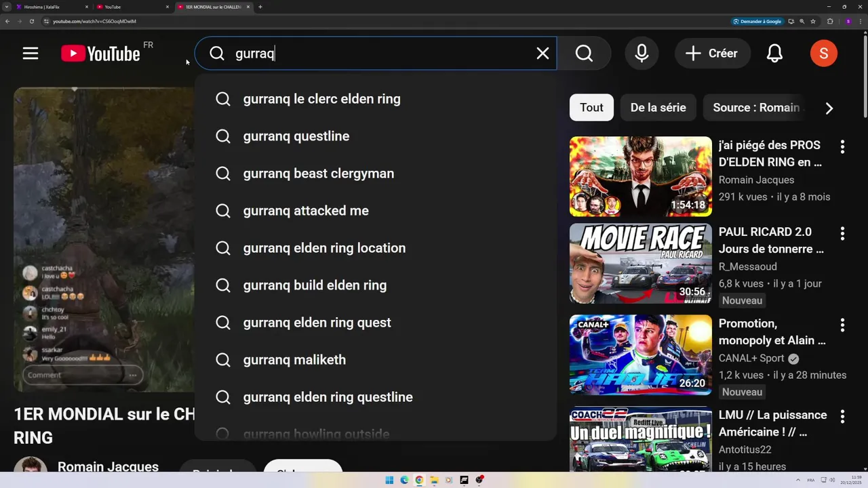Select the "De la série" filter chip
This screenshot has width=868, height=488.
tap(658, 108)
